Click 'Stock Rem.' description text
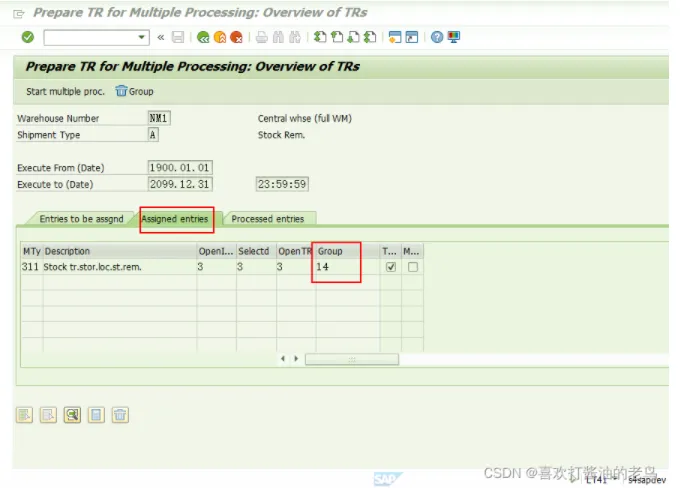This screenshot has width=680, height=488. coord(281,135)
